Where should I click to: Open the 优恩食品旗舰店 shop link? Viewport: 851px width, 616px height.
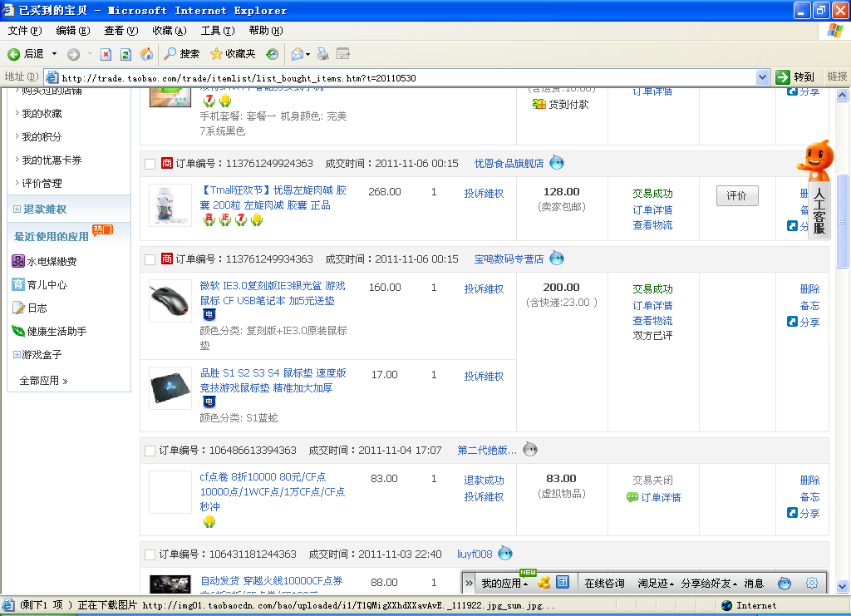coord(509,164)
